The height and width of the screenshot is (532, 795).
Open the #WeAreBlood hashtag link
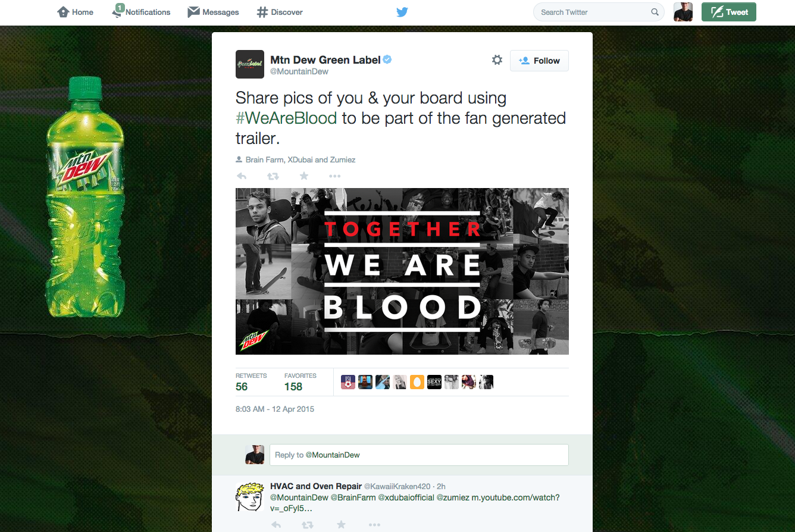286,118
